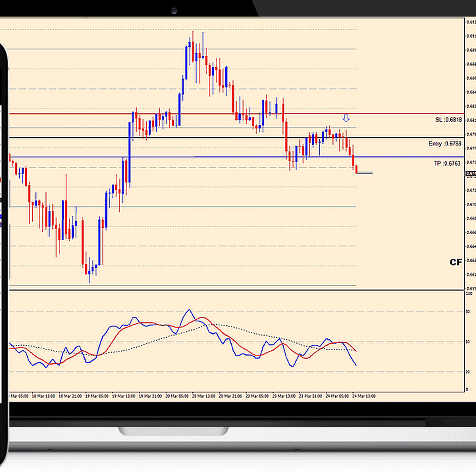This screenshot has height=476, width=476.
Task: Click the 18 Mar 21:00 time label
Action: (x=70, y=396)
